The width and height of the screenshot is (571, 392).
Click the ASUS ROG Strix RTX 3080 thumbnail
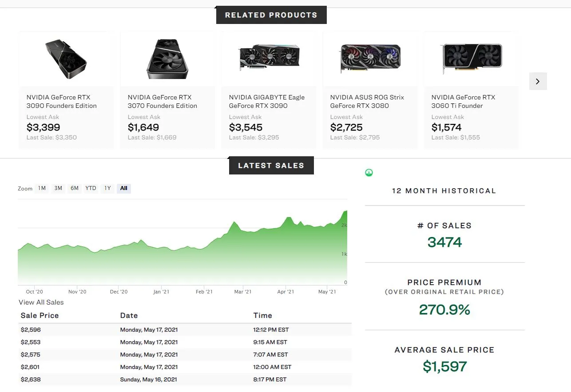[370, 58]
